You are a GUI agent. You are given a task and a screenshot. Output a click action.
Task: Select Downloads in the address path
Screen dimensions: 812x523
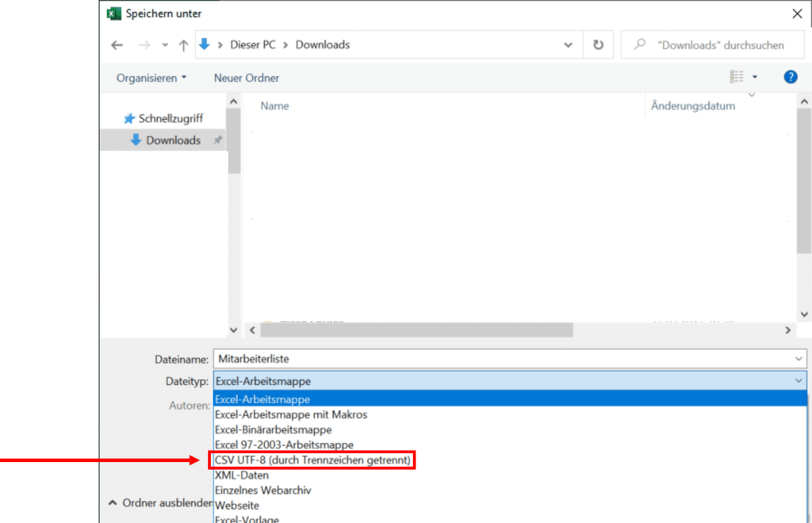click(323, 44)
